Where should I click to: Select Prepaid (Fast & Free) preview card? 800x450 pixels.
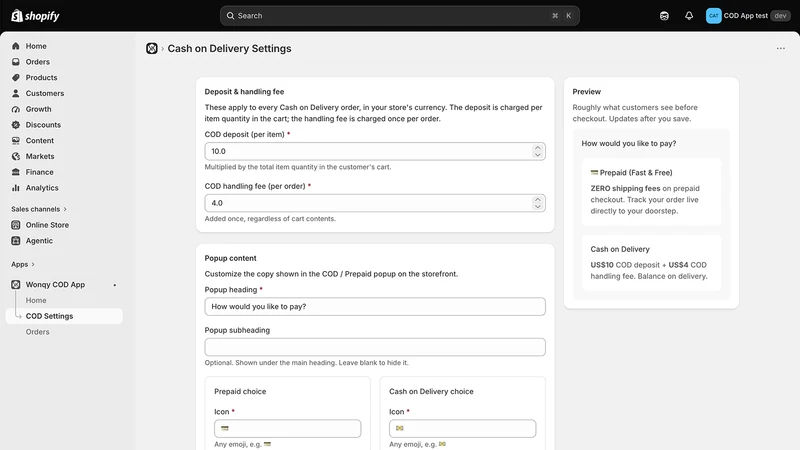coord(651,192)
